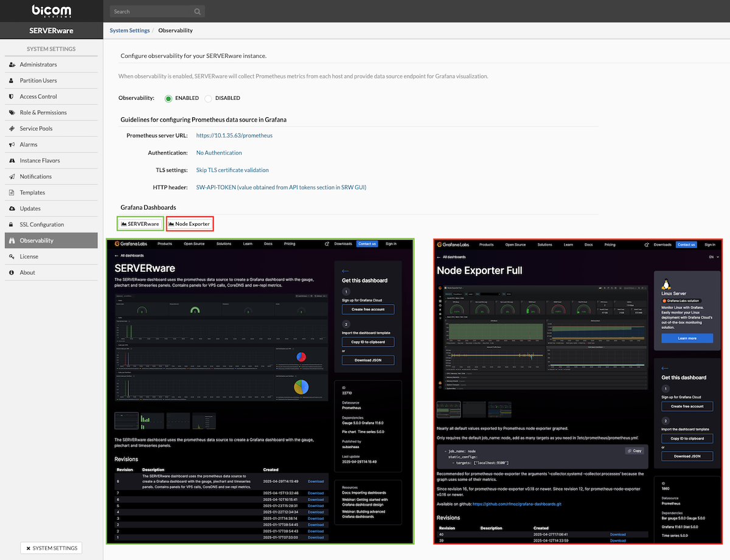Open the License settings page
730x560 pixels.
point(29,257)
